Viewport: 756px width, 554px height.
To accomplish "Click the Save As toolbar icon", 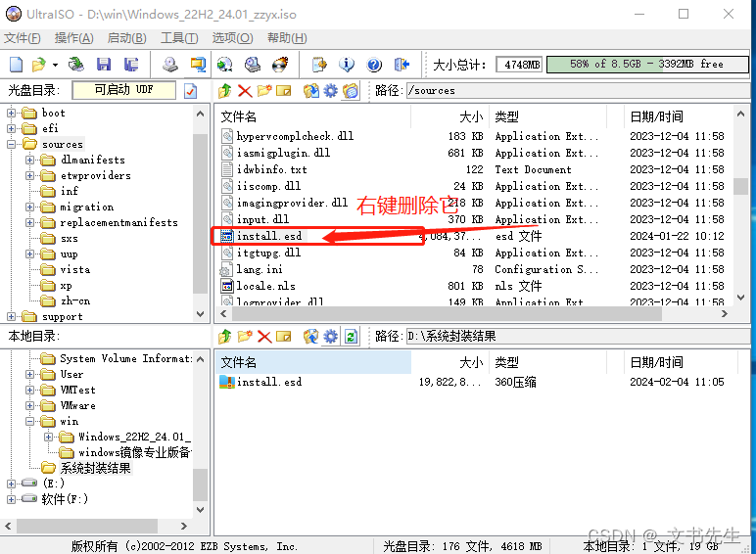I will tap(130, 64).
